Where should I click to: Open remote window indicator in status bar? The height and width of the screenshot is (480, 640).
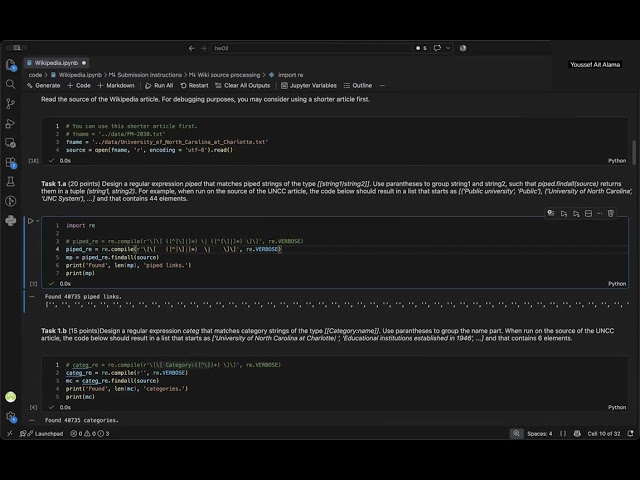pos(10,433)
